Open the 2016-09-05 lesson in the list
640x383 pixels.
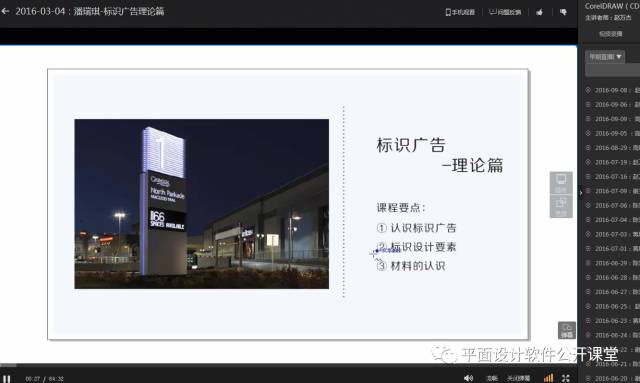point(612,134)
